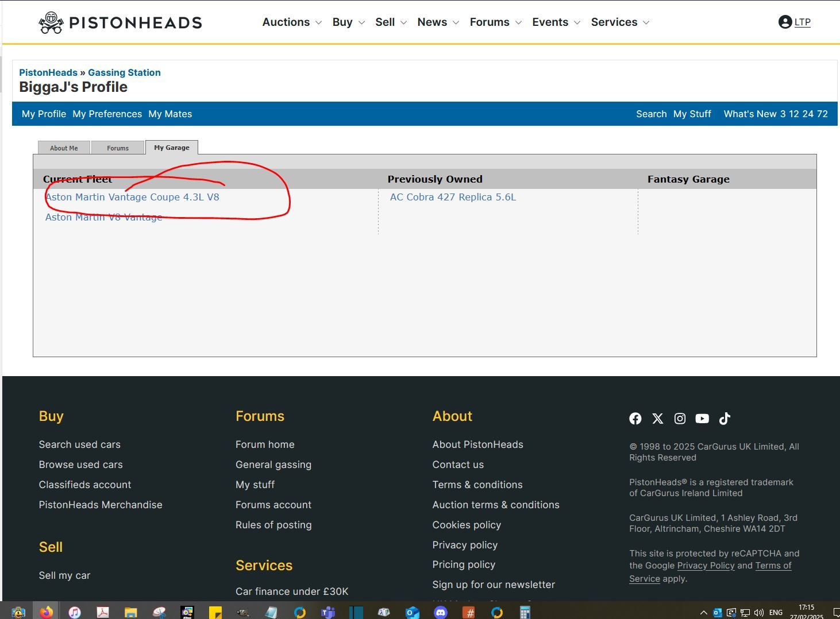Open the Forums dropdown in the header
Image resolution: width=840 pixels, height=619 pixels.
(x=495, y=22)
